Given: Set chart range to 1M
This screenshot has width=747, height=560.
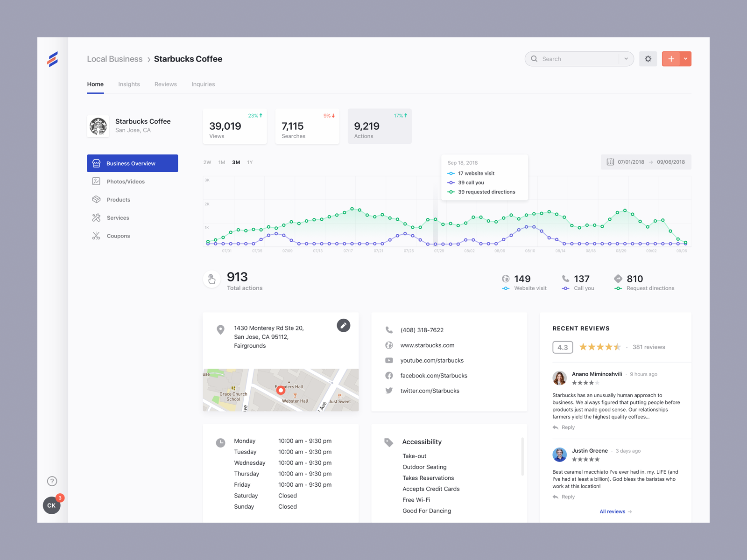Looking at the screenshot, I should point(222,162).
